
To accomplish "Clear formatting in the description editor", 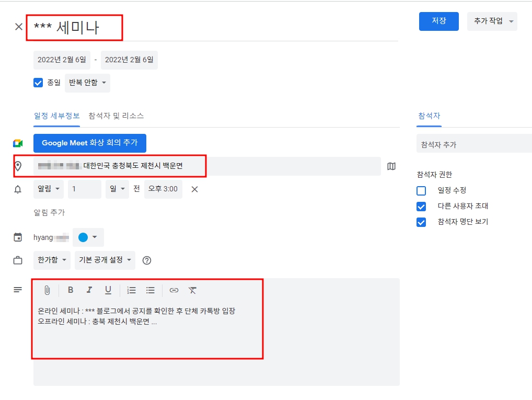I will [193, 290].
